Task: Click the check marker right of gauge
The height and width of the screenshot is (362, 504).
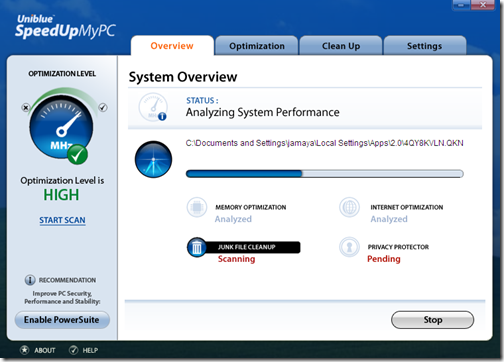Action: [x=103, y=107]
